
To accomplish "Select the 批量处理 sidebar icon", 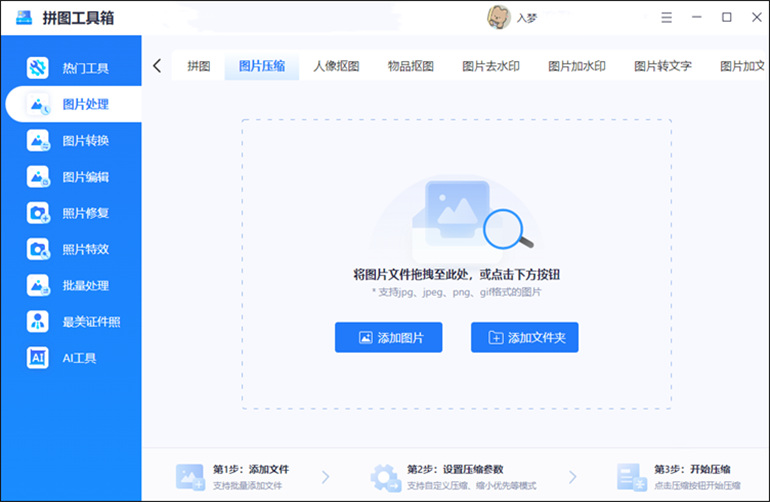I will (x=38, y=285).
